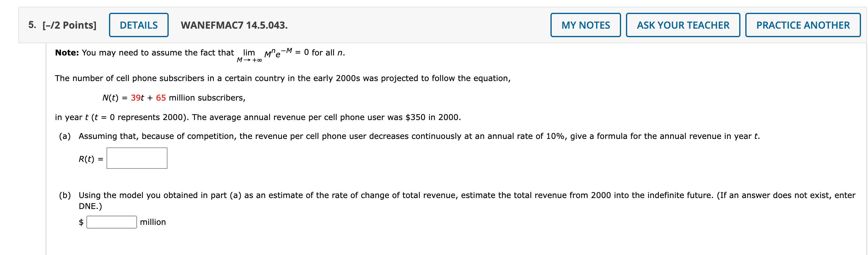The width and height of the screenshot is (868, 255).
Task: Click the DNE instruction in part (b)
Action: point(90,206)
